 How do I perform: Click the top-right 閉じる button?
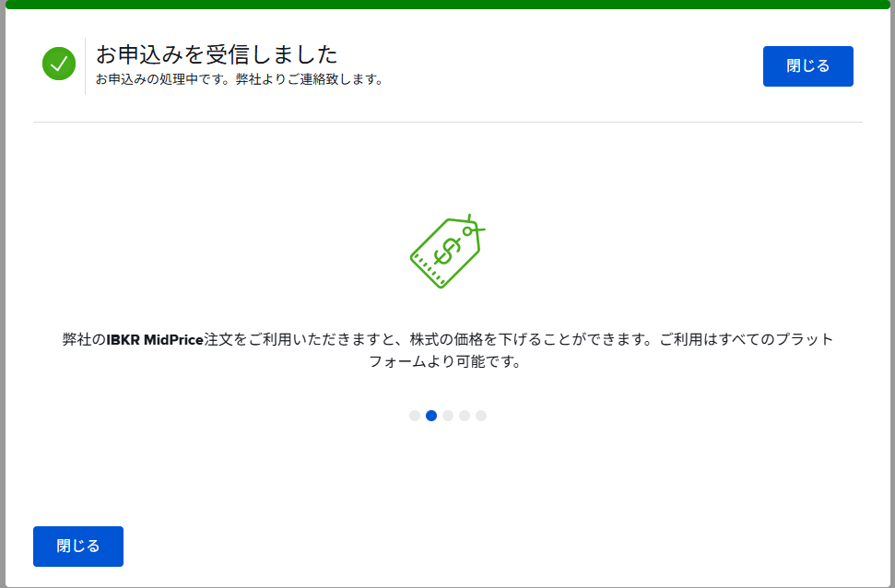[807, 66]
